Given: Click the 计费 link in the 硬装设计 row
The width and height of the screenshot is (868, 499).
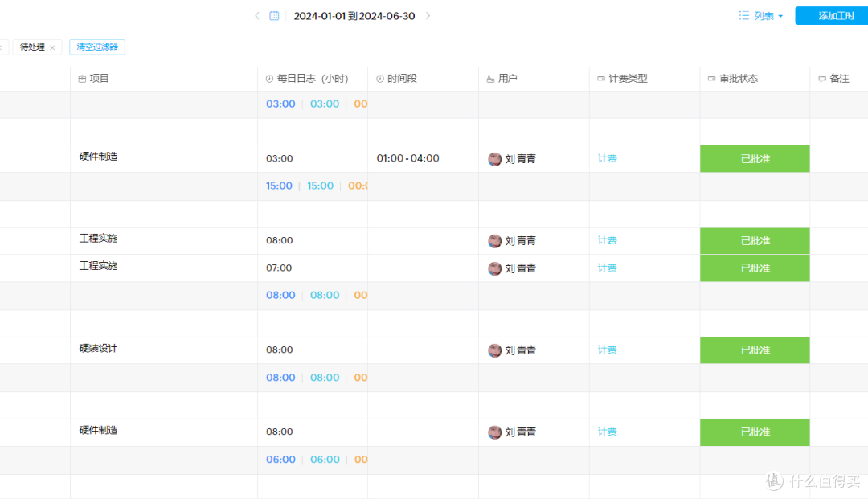Looking at the screenshot, I should (x=608, y=350).
